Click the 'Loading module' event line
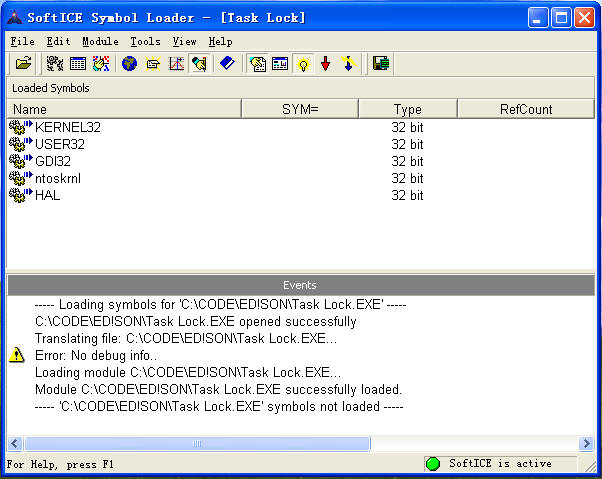602x479 pixels. pyautogui.click(x=188, y=372)
